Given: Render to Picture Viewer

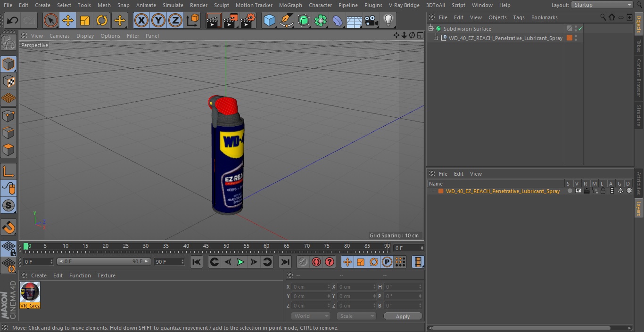Looking at the screenshot, I should tap(231, 21).
